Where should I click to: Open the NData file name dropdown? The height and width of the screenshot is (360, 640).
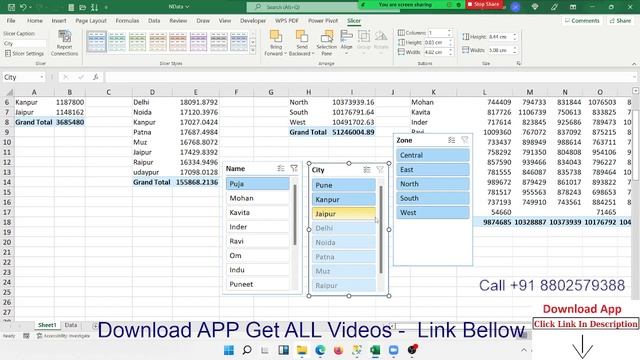coord(187,7)
